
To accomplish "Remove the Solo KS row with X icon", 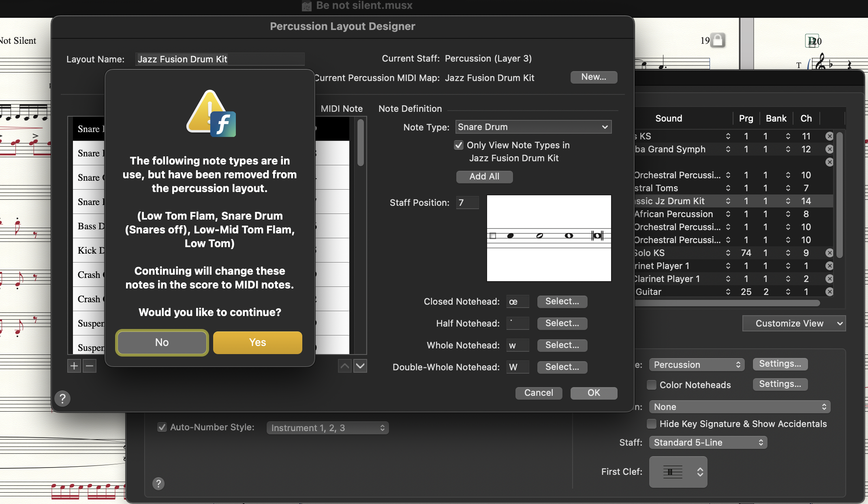I will point(830,253).
